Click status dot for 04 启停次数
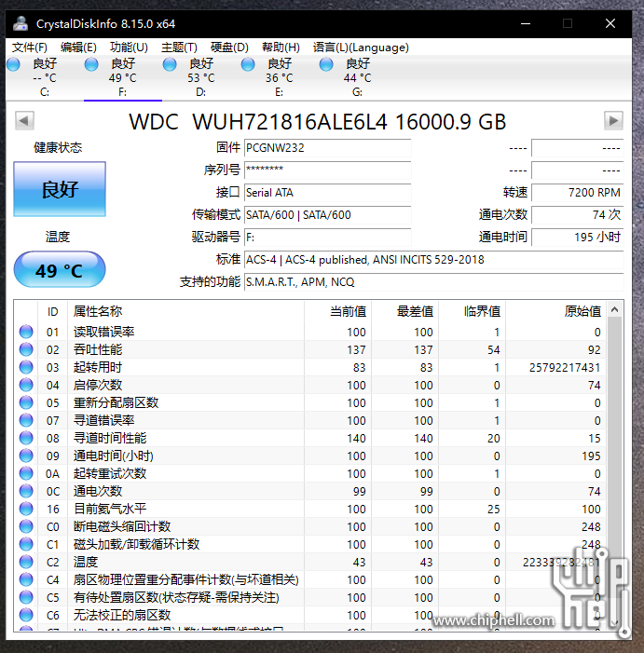The image size is (644, 653). [x=26, y=385]
